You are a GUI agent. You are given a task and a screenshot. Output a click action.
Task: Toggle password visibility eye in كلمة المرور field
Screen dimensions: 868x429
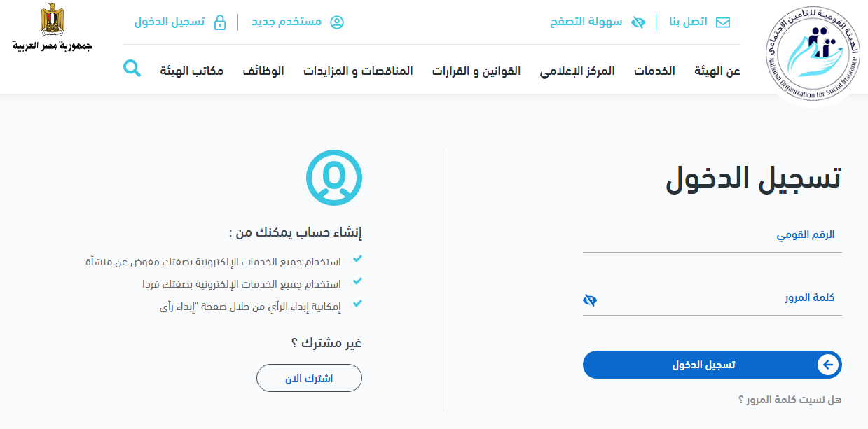pos(590,300)
